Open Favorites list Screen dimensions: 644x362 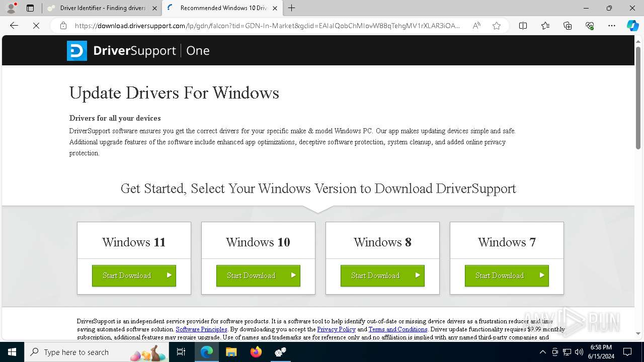545,26
